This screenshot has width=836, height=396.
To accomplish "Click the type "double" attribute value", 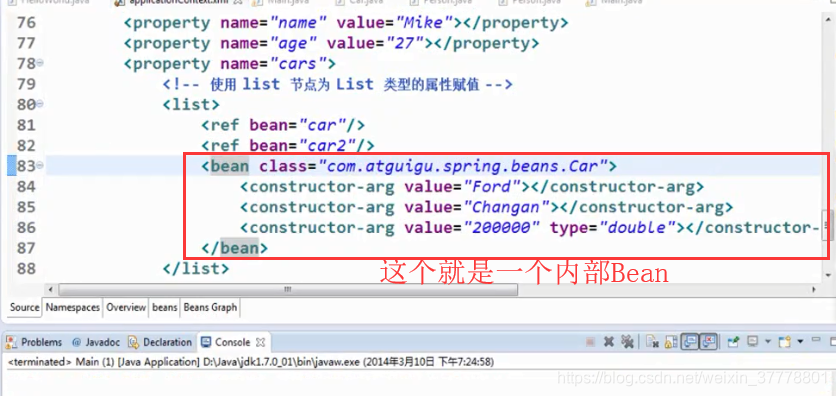I will click(638, 228).
